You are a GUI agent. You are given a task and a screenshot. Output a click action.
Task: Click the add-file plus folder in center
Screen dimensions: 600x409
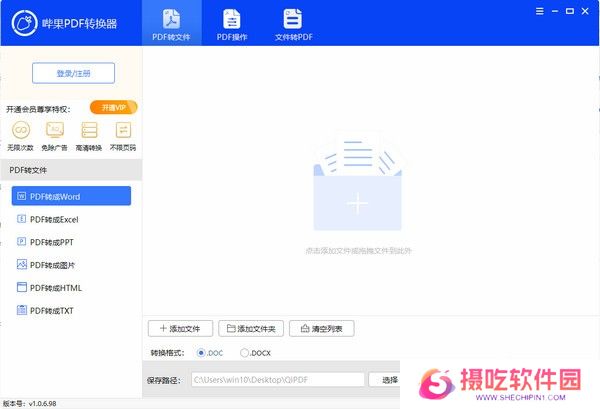(357, 203)
